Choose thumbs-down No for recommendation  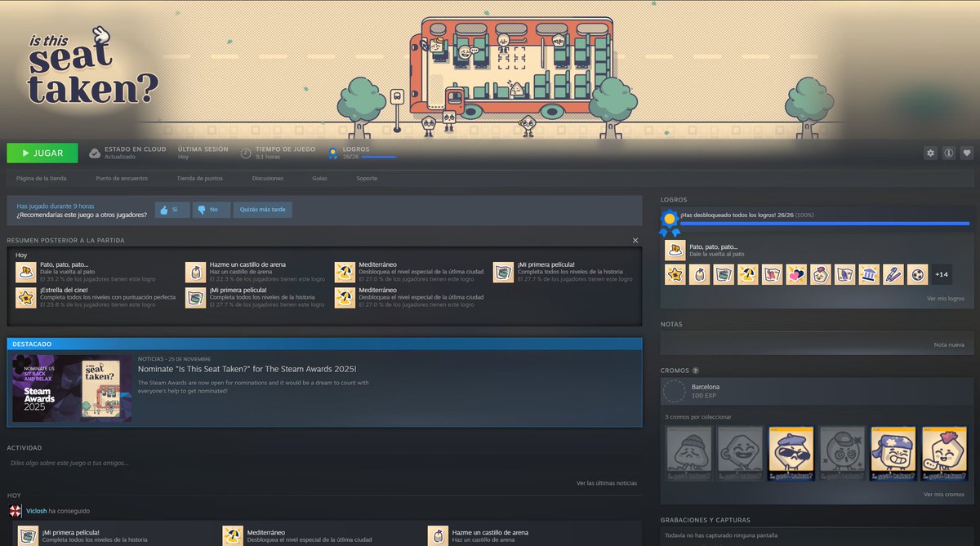211,210
